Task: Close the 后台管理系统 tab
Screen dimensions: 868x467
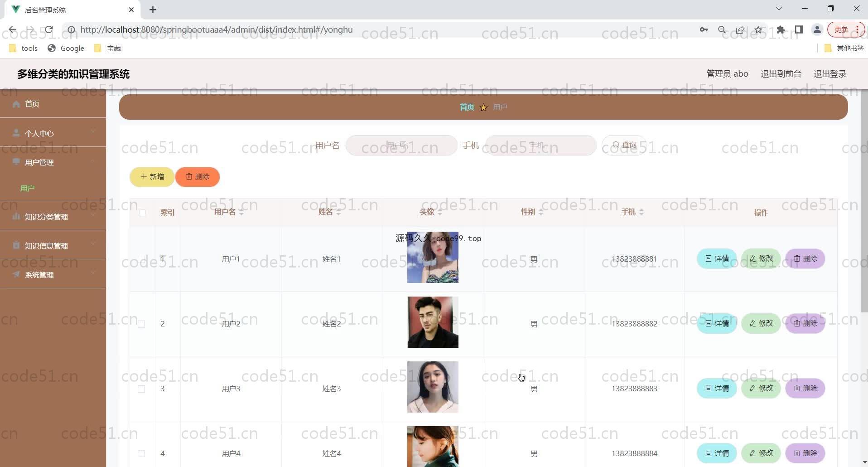Action: (x=131, y=10)
